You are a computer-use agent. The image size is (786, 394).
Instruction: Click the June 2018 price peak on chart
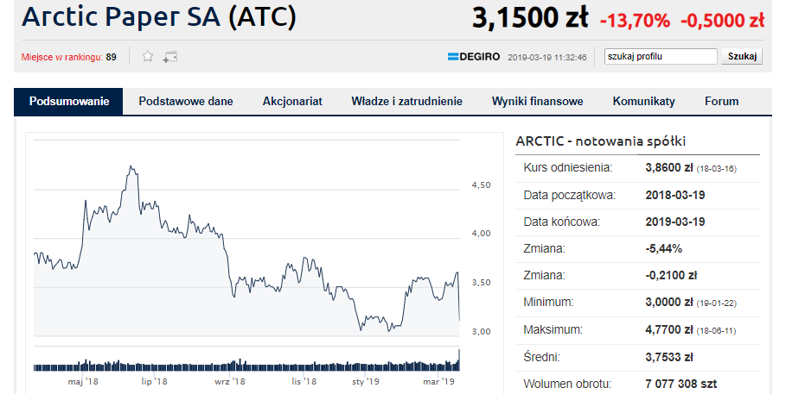point(131,168)
